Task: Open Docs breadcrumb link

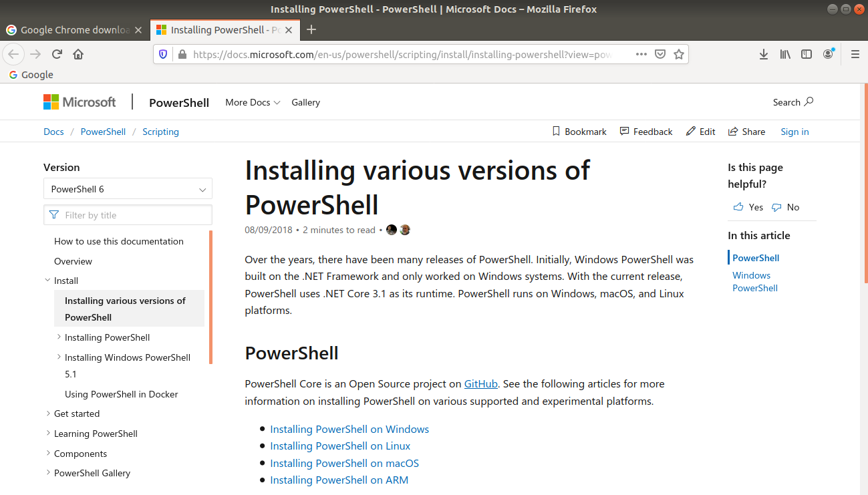Action: pos(53,132)
